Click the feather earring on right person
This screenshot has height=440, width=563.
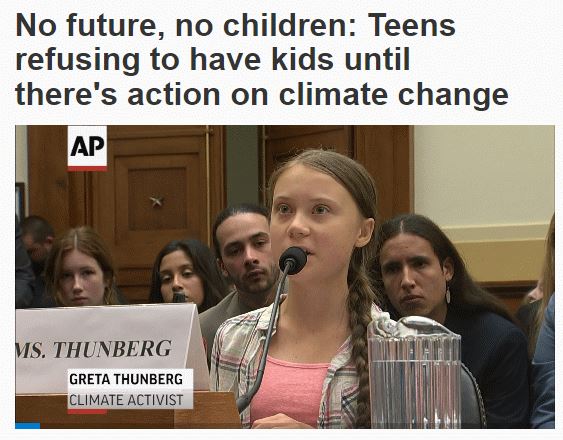coord(448,293)
